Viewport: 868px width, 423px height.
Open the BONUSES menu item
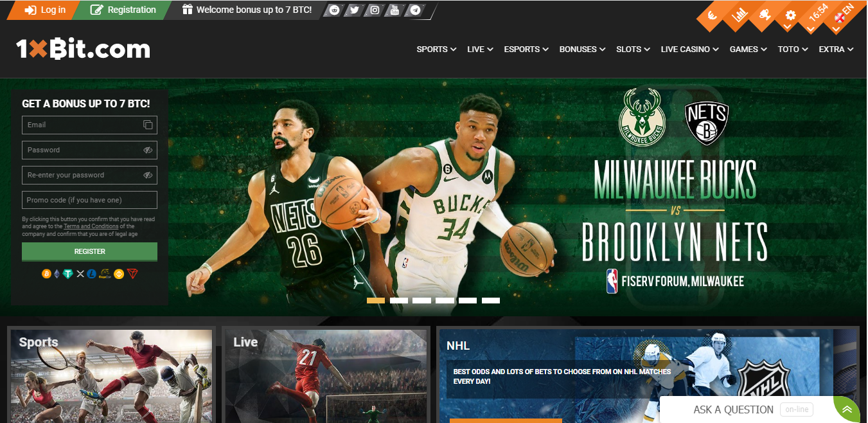[x=582, y=50]
